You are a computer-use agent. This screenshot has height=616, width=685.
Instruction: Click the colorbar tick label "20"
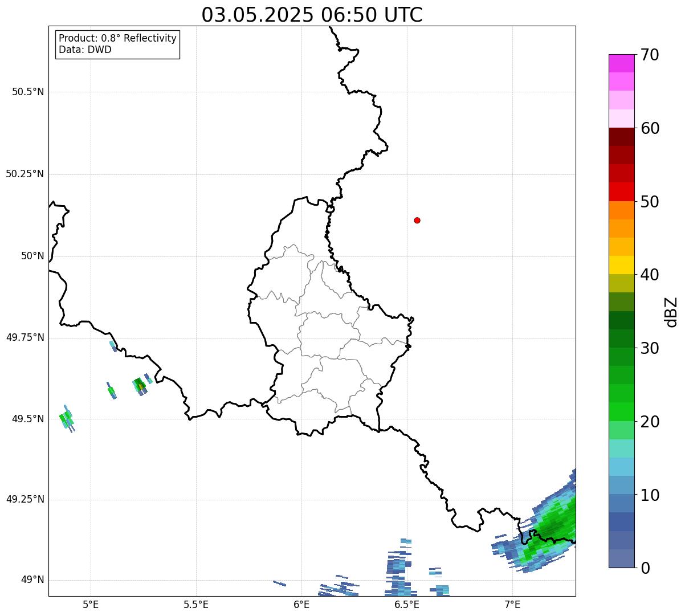tap(650, 422)
